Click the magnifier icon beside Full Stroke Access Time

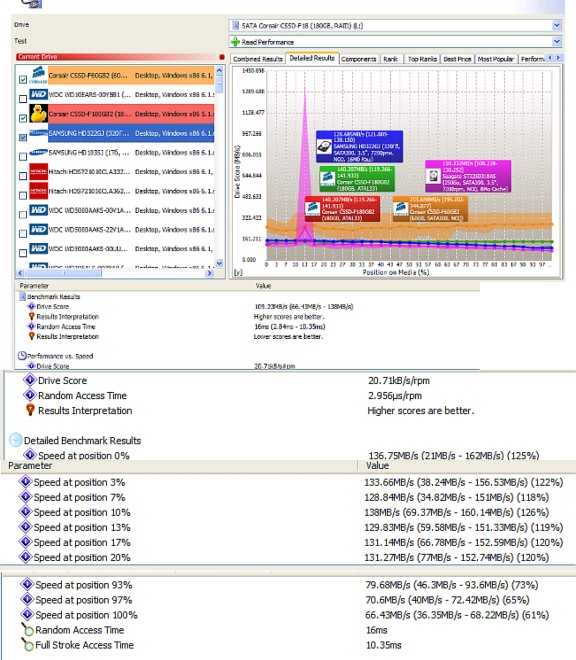[x=27, y=644]
